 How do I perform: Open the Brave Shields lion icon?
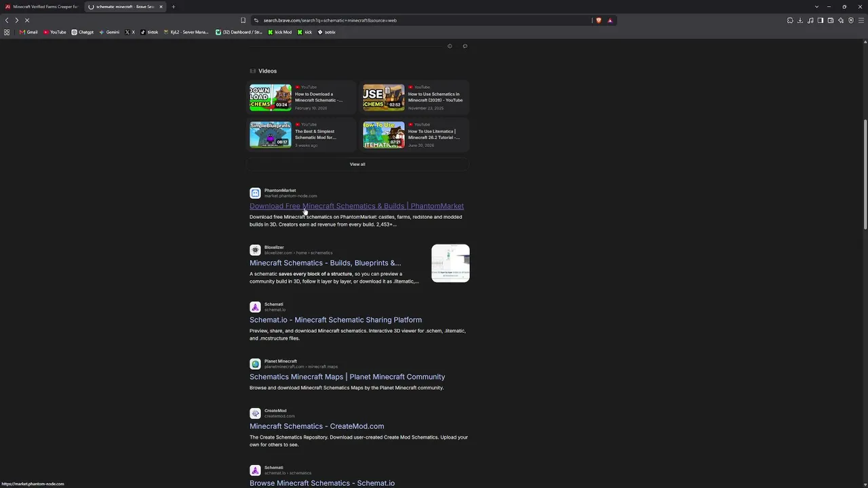[598, 20]
